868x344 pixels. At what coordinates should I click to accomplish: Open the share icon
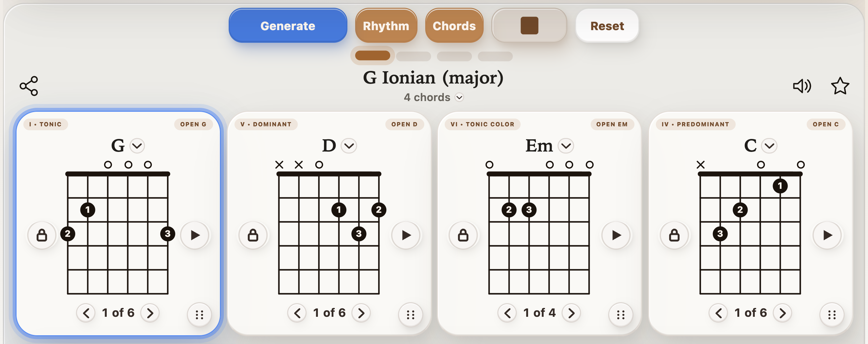(x=29, y=86)
